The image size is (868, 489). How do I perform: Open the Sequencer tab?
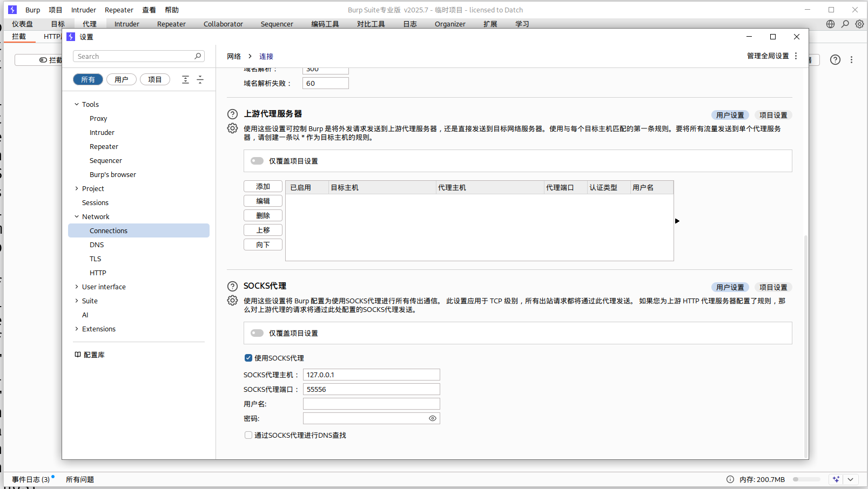(x=277, y=24)
